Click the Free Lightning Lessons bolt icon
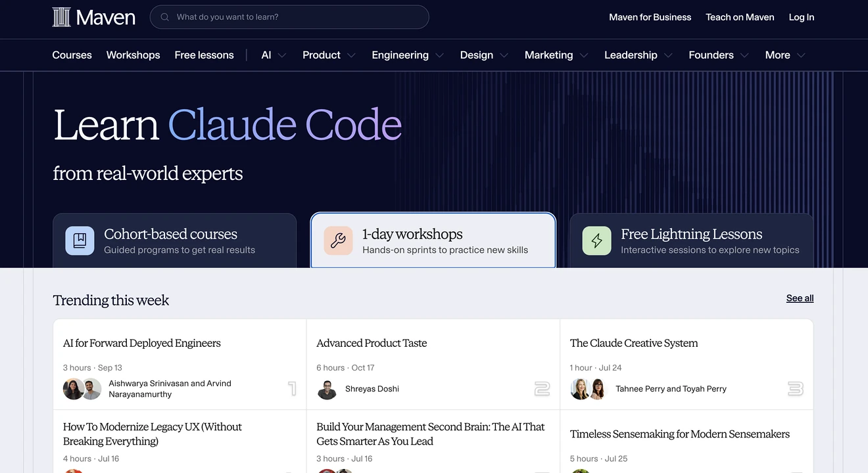The height and width of the screenshot is (473, 868). (x=596, y=240)
